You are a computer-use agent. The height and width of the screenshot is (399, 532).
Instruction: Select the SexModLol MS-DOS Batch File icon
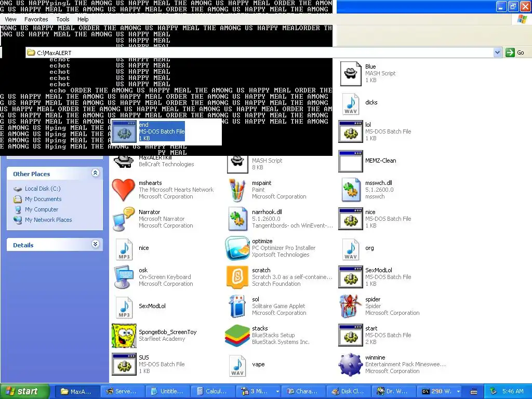[351, 277]
